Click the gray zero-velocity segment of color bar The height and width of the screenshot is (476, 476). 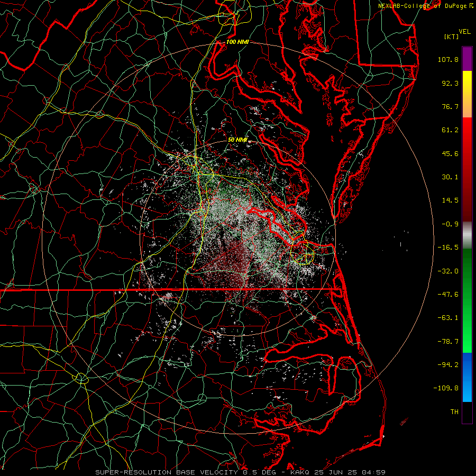coord(467,235)
